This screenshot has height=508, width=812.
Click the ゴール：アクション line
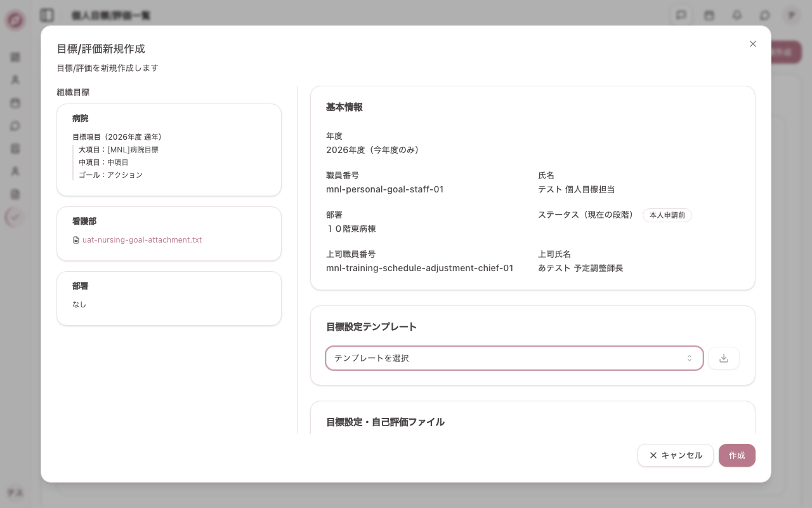pyautogui.click(x=110, y=175)
